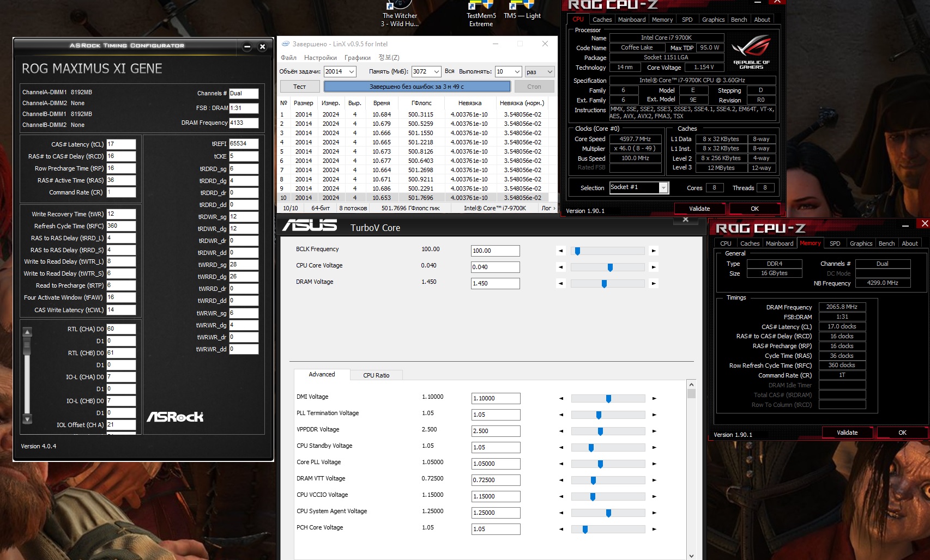This screenshot has width=930, height=560.
Task: Click Validate in the CPU-Z Memory window
Action: tap(847, 433)
